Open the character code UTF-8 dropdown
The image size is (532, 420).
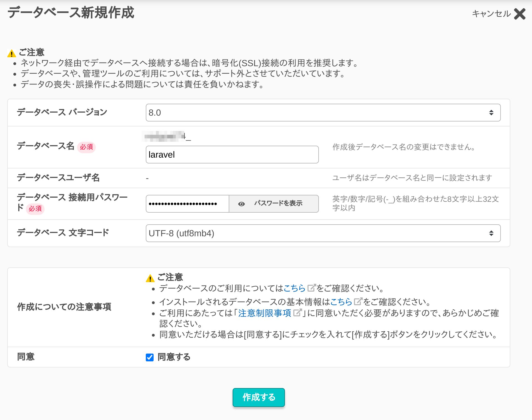[323, 233]
